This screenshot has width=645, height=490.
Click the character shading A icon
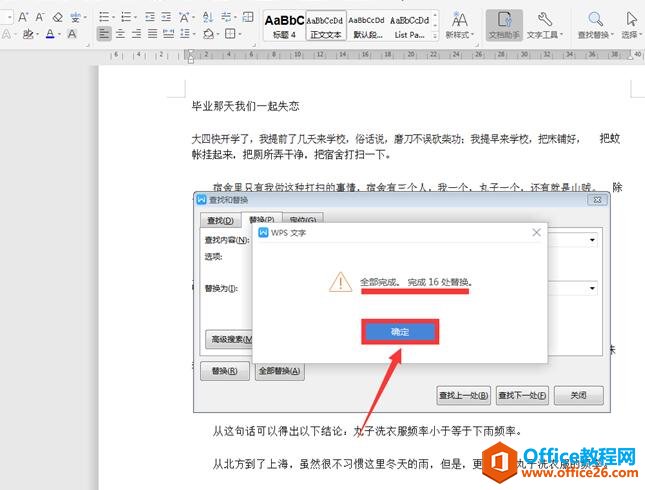(72, 34)
